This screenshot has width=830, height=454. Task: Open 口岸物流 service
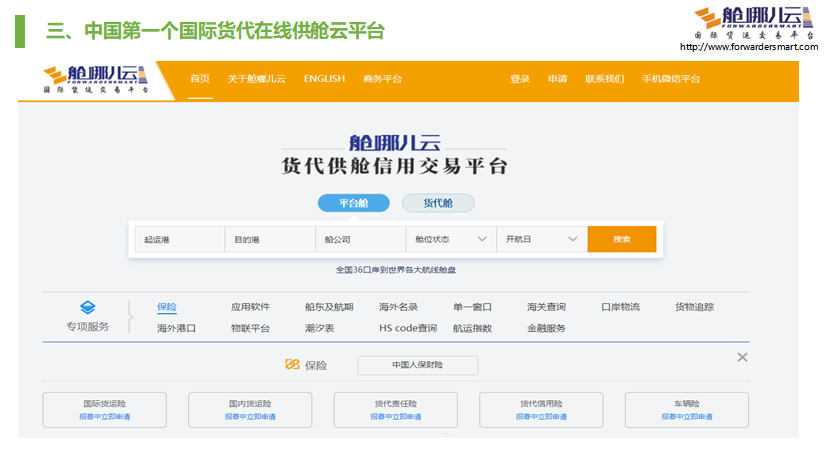coord(620,307)
